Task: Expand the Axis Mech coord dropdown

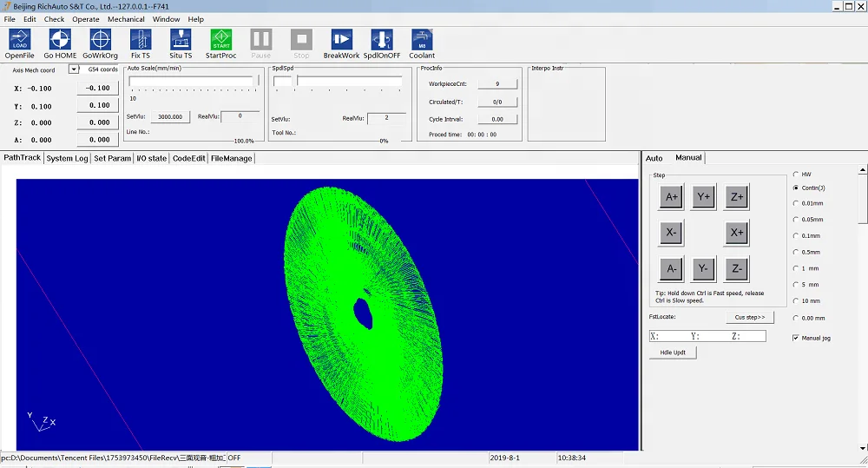Action: pos(73,69)
